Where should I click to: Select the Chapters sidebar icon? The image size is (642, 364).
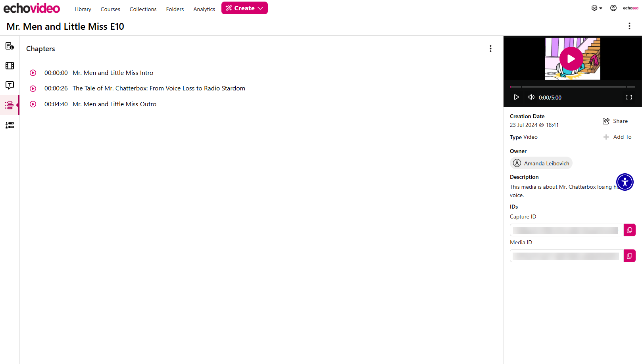[10, 105]
